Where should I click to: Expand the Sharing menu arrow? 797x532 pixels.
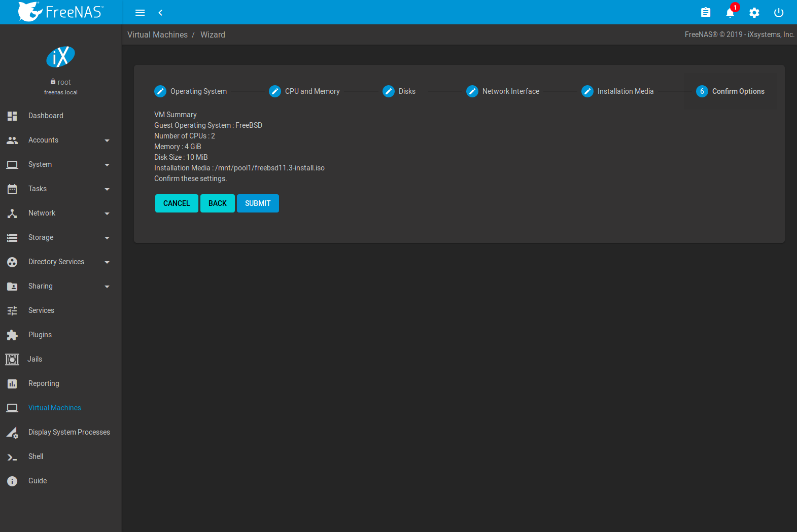(x=107, y=287)
